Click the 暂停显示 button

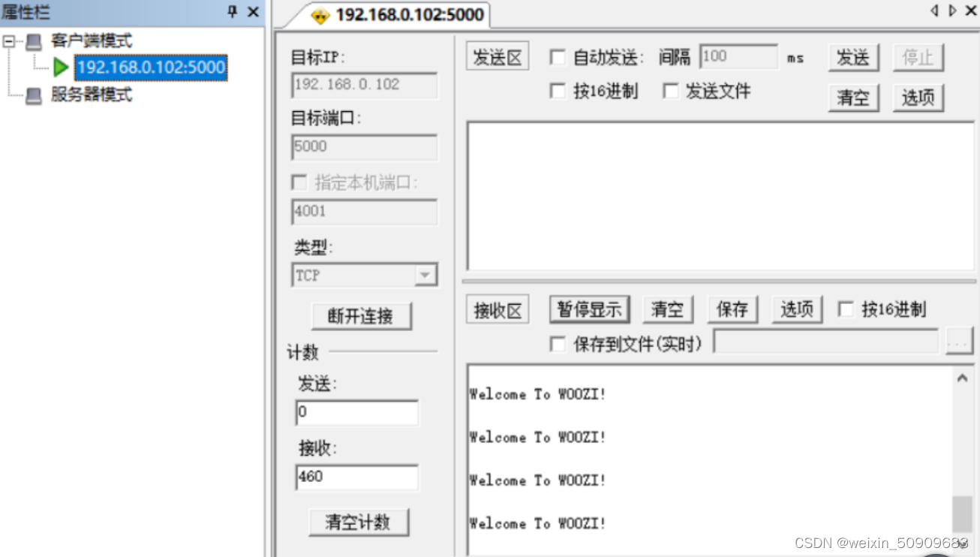590,309
